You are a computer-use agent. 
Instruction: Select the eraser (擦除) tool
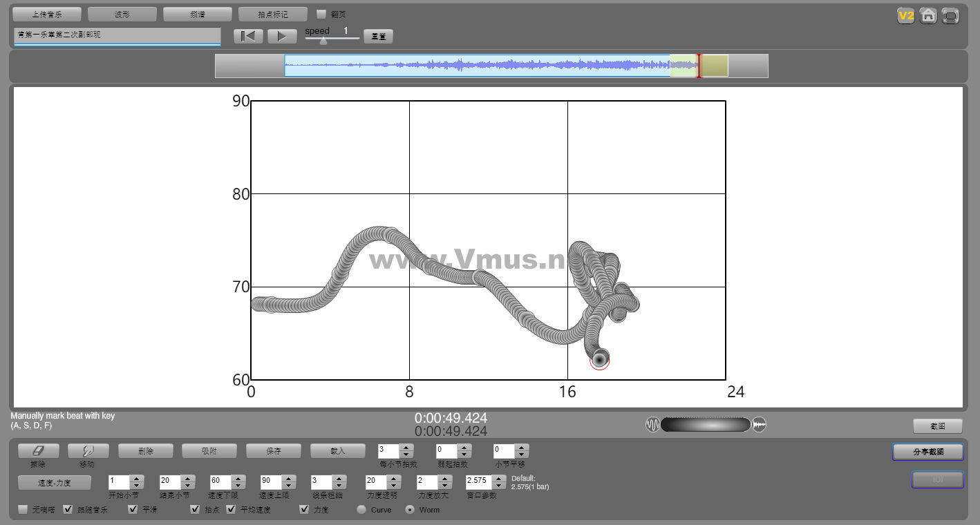coord(38,450)
